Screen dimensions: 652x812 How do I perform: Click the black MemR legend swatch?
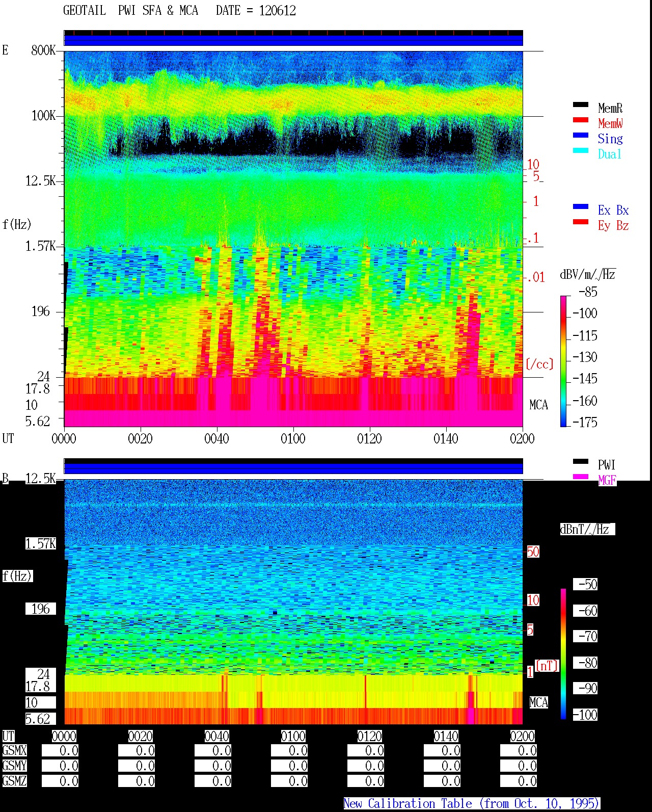coord(581,105)
